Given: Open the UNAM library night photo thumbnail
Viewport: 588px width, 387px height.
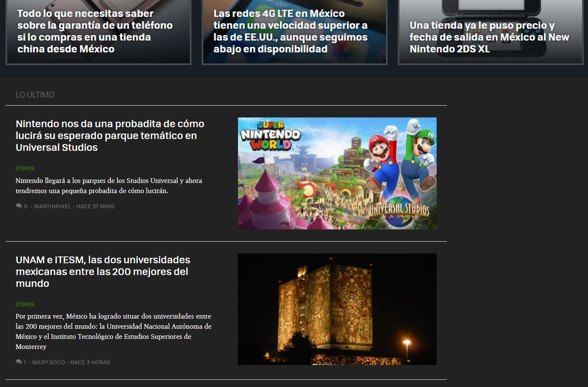Looking at the screenshot, I should (x=337, y=309).
